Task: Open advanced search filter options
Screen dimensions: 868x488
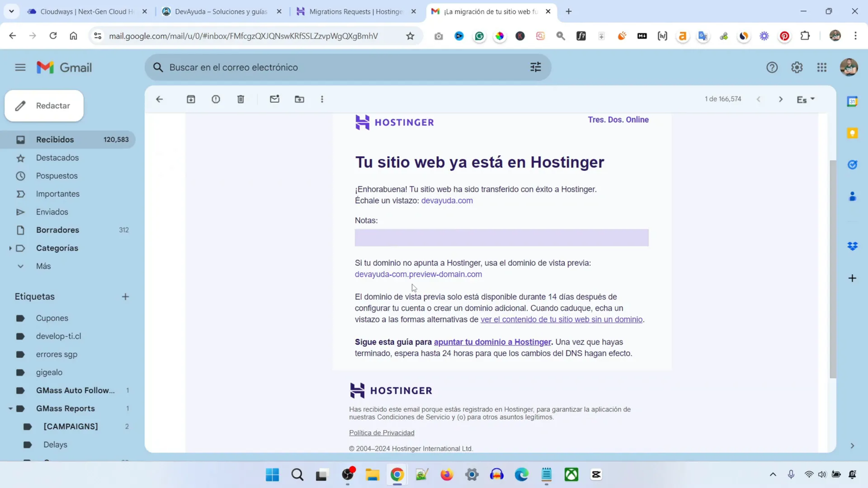Action: (535, 67)
